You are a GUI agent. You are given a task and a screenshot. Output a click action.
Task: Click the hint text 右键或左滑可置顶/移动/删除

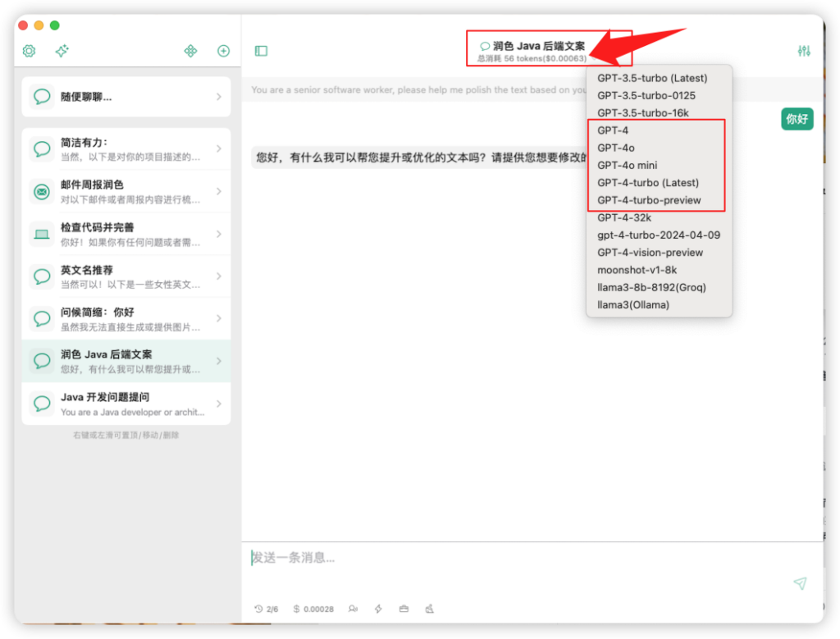126,436
